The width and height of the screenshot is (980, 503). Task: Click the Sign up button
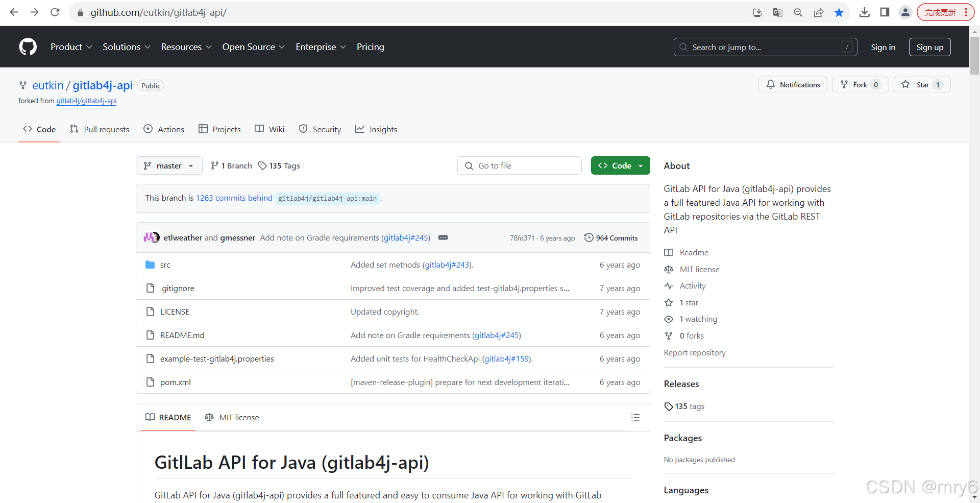click(929, 47)
